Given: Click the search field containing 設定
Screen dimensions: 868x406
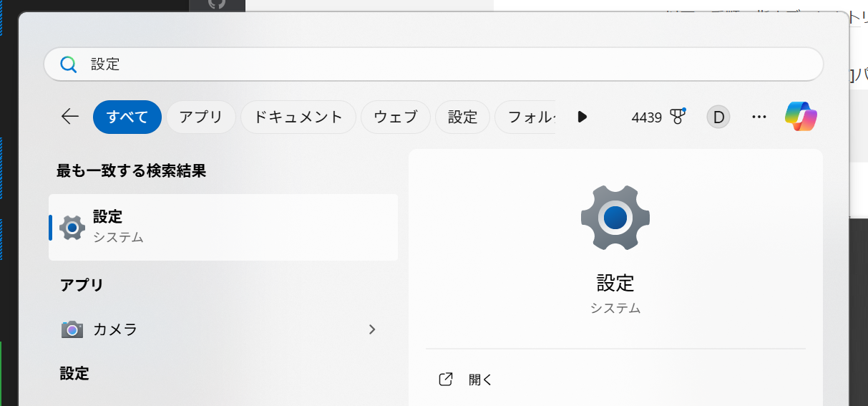Looking at the screenshot, I should (x=434, y=64).
